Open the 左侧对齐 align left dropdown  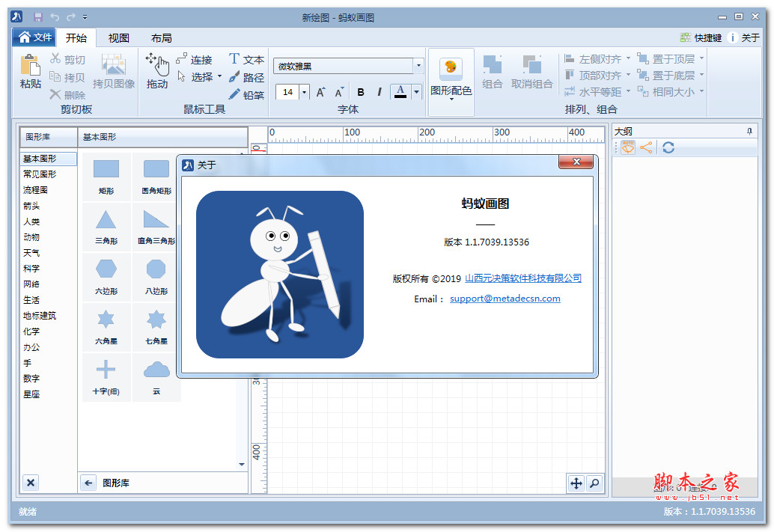[628, 58]
